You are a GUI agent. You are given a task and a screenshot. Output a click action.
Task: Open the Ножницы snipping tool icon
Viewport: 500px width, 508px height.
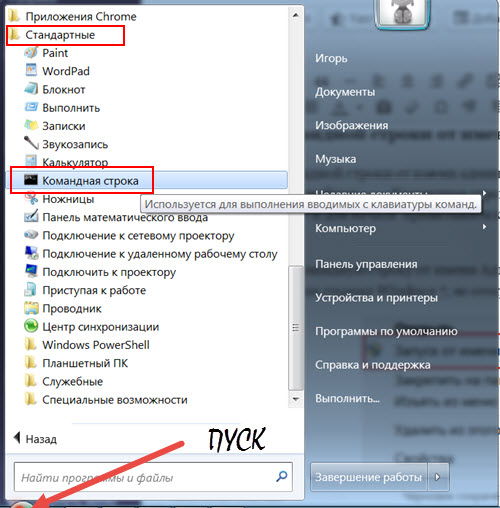point(31,199)
